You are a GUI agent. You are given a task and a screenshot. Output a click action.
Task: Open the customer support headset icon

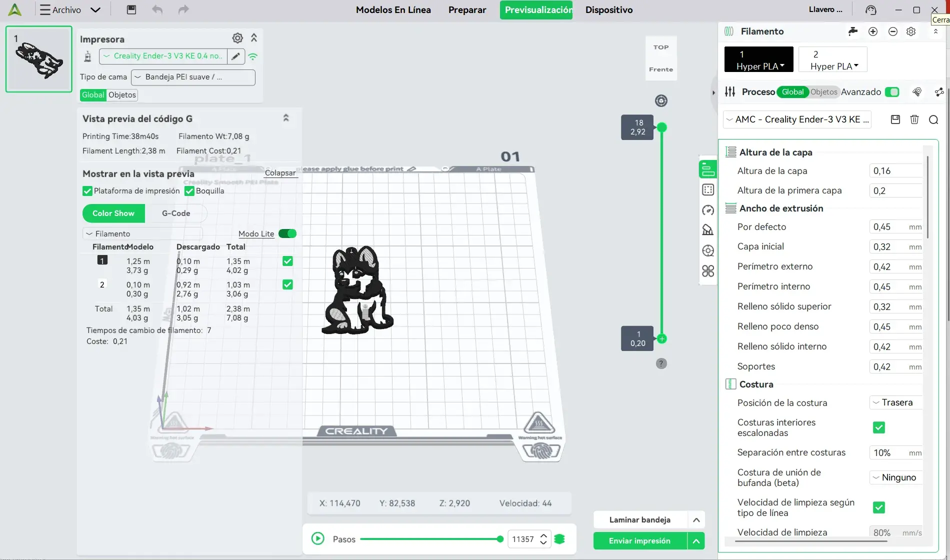pyautogui.click(x=871, y=10)
